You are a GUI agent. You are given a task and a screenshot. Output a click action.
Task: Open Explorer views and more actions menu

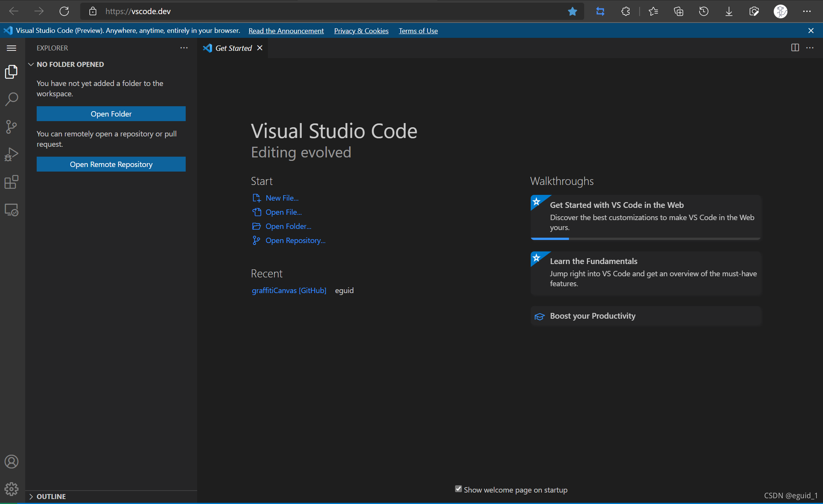pos(184,48)
